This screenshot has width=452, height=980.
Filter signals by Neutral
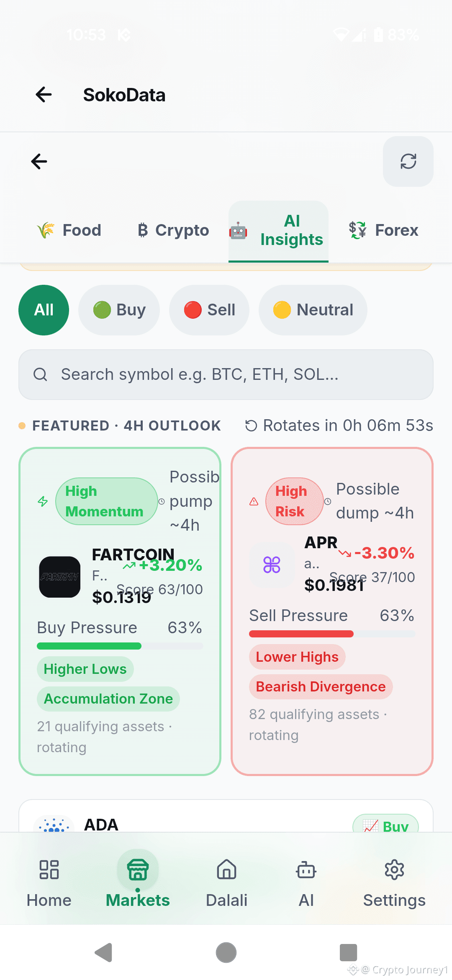point(313,310)
